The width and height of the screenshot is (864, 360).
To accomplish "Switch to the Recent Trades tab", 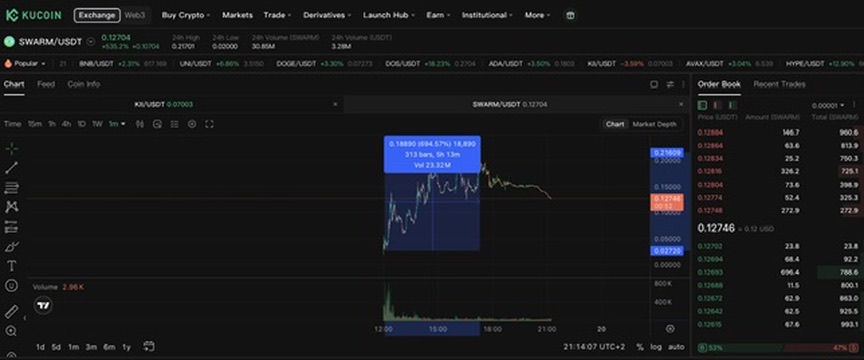I will tap(779, 84).
